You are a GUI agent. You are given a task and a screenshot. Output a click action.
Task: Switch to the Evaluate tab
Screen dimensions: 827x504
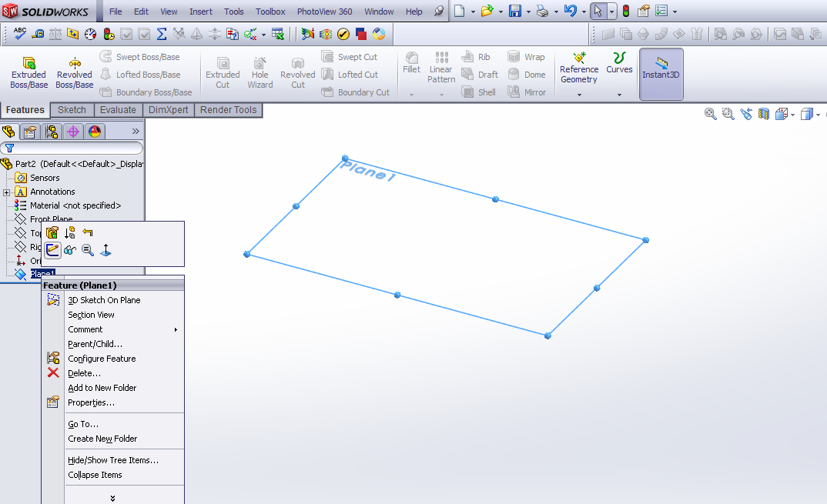pos(118,110)
